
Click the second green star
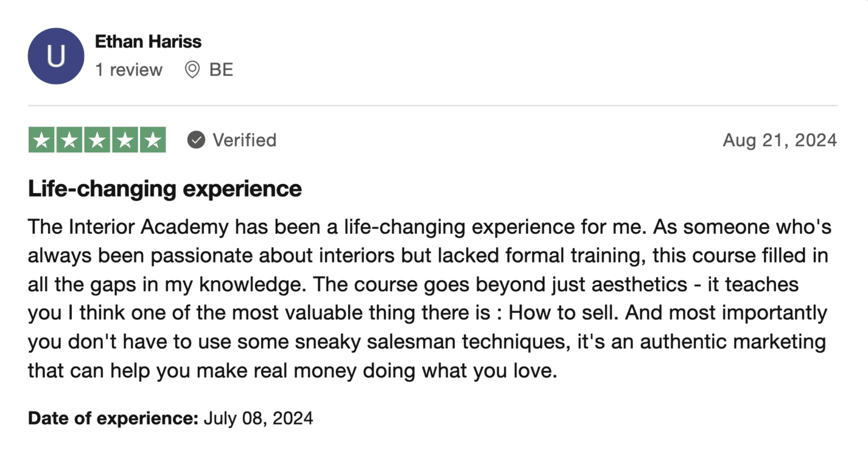[x=70, y=140]
